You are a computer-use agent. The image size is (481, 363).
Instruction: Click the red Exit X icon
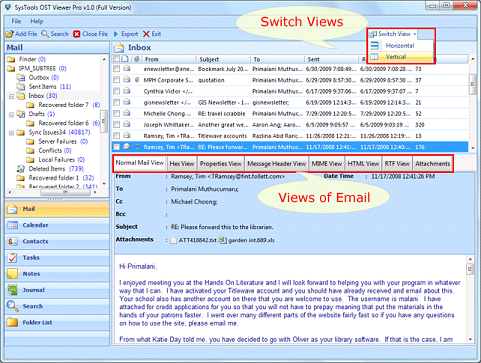coord(146,34)
